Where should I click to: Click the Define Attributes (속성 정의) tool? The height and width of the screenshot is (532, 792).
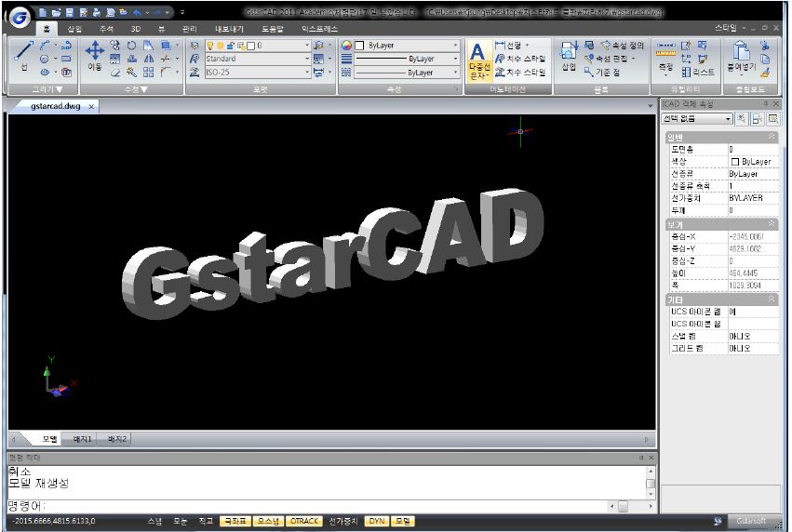click(622, 45)
